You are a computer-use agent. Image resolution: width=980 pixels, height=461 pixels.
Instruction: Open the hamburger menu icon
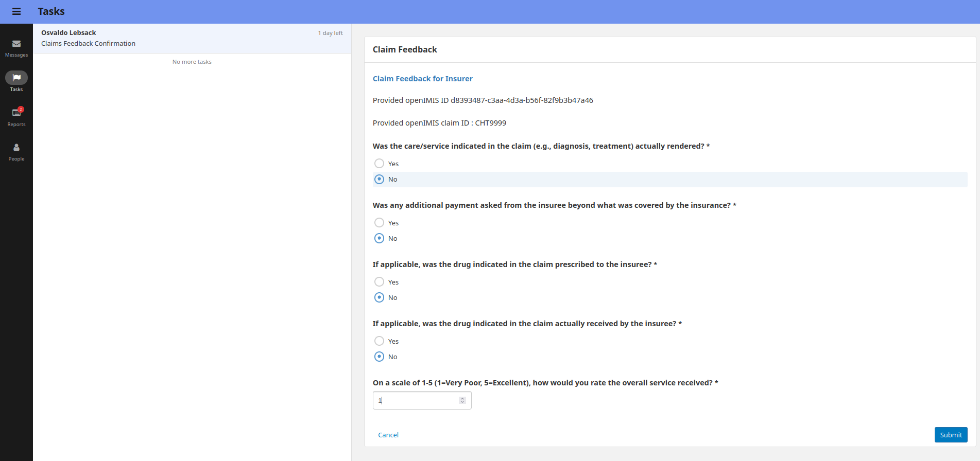(16, 12)
